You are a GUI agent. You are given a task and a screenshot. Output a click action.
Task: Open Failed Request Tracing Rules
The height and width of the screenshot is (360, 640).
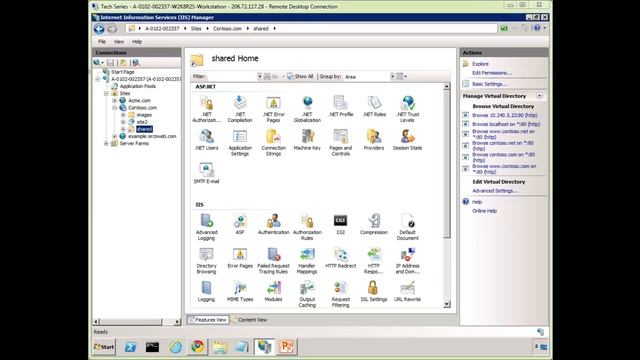click(x=273, y=260)
